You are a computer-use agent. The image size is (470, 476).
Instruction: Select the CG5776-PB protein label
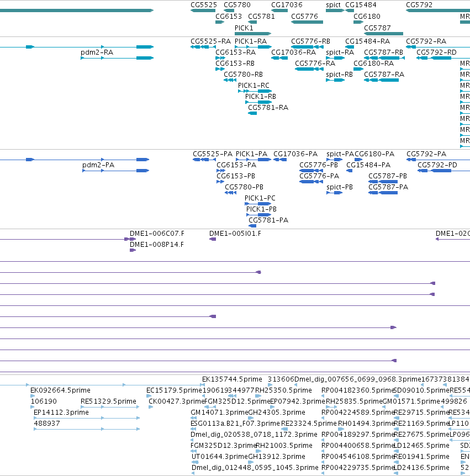click(x=319, y=165)
